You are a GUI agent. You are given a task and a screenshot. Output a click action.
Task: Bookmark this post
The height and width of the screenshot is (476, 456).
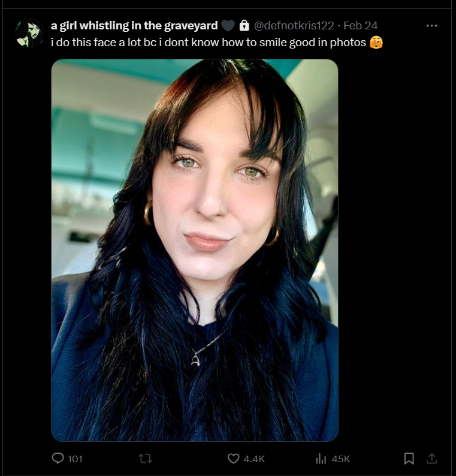pos(409,459)
